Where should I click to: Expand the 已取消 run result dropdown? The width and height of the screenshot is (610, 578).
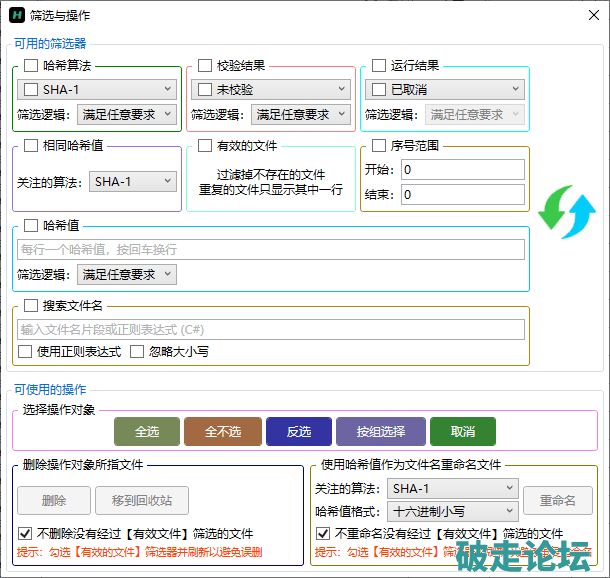tap(443, 90)
